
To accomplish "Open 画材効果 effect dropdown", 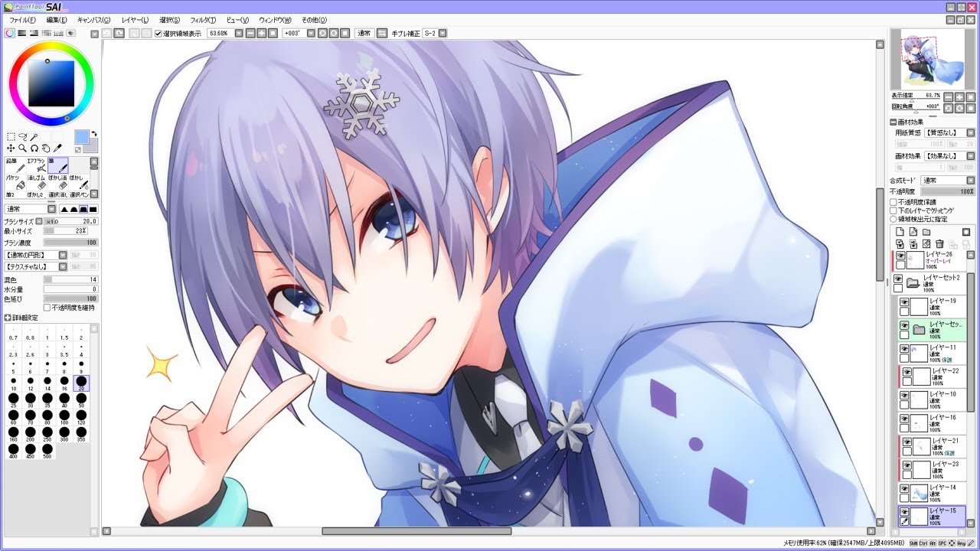I will [971, 156].
